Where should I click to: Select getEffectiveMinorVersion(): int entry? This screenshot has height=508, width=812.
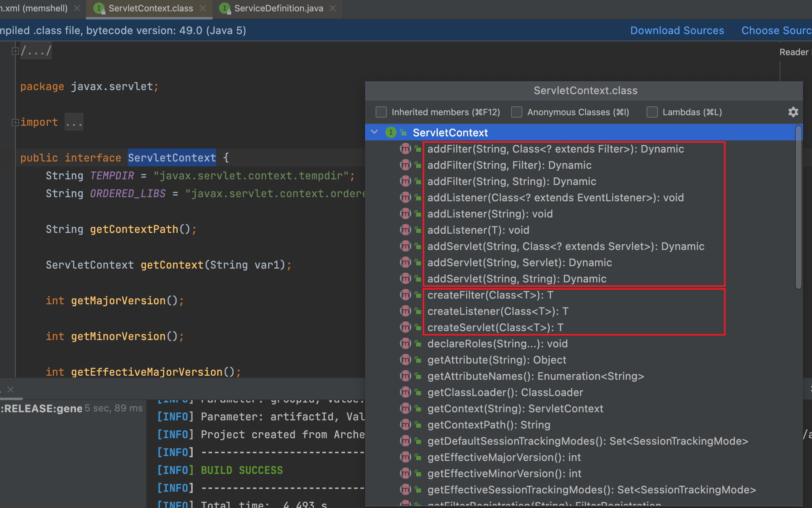(504, 474)
